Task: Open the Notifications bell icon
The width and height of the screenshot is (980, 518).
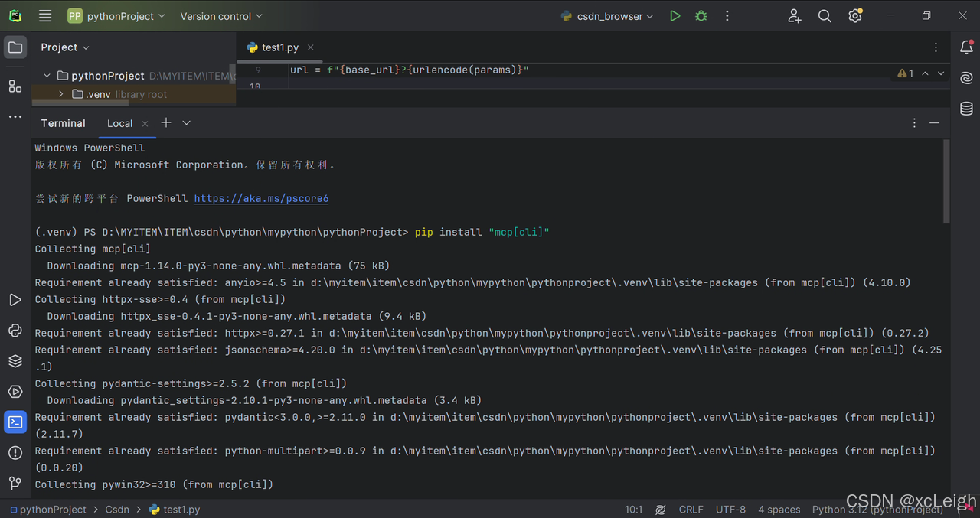Action: click(966, 47)
